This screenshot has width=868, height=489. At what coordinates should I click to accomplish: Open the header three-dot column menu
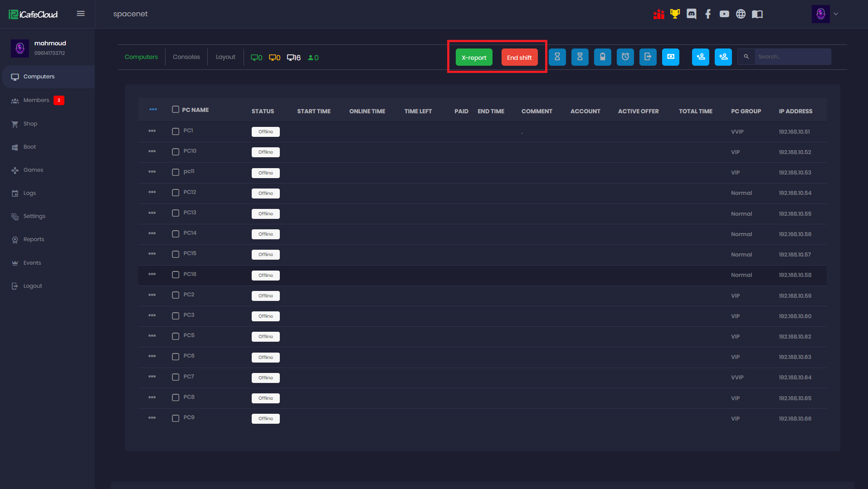153,109
